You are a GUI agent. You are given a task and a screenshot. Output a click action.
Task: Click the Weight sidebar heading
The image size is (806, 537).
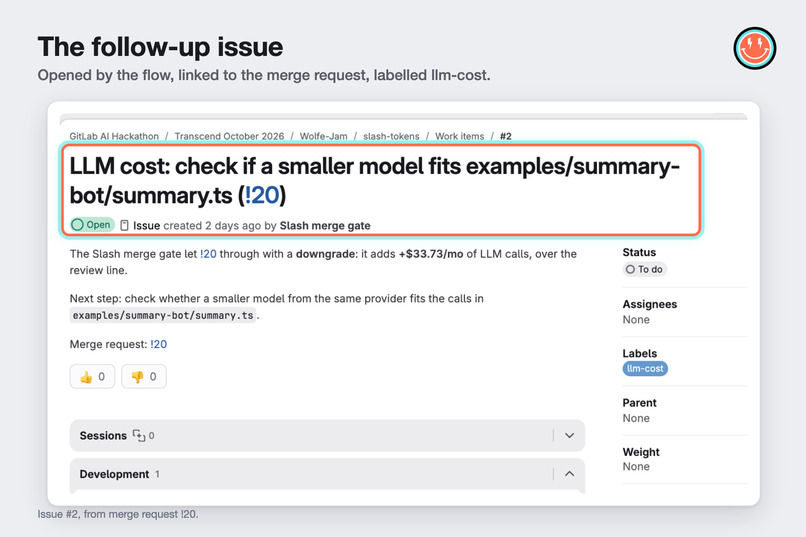(x=641, y=452)
